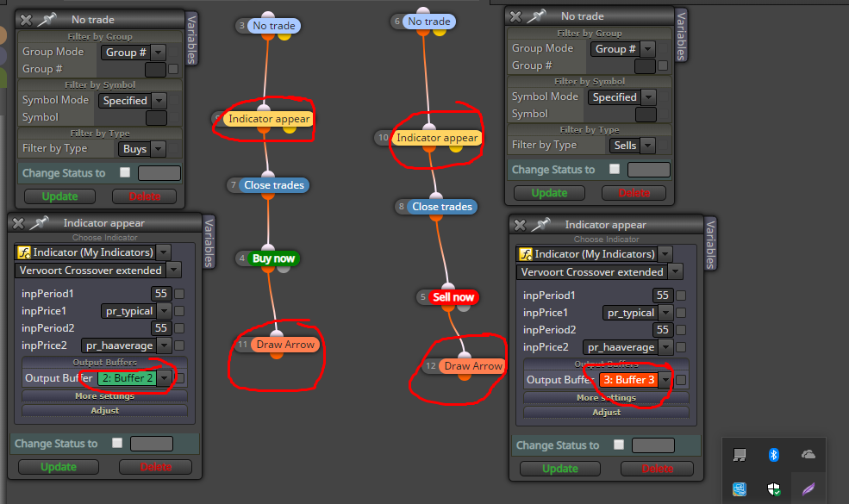Toggle Group # checkbox in right No trade panel

point(663,65)
